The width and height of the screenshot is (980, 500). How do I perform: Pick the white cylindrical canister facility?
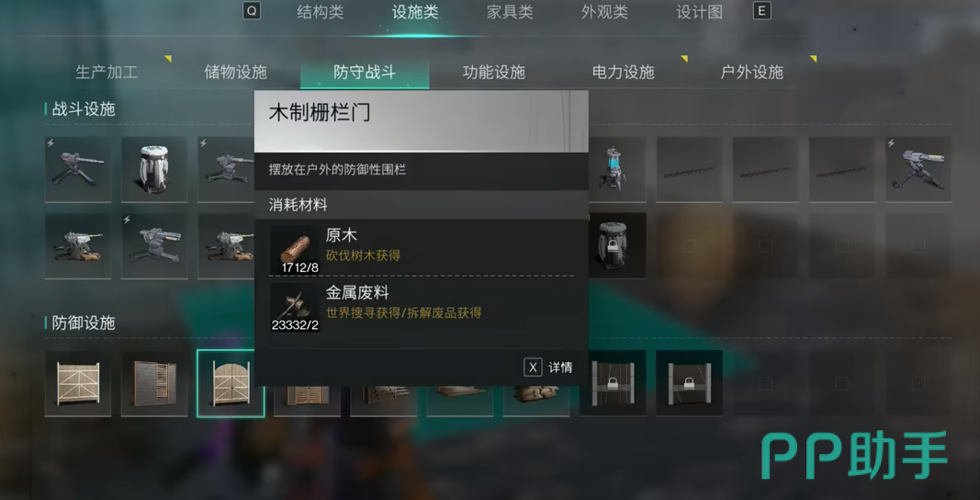[154, 169]
